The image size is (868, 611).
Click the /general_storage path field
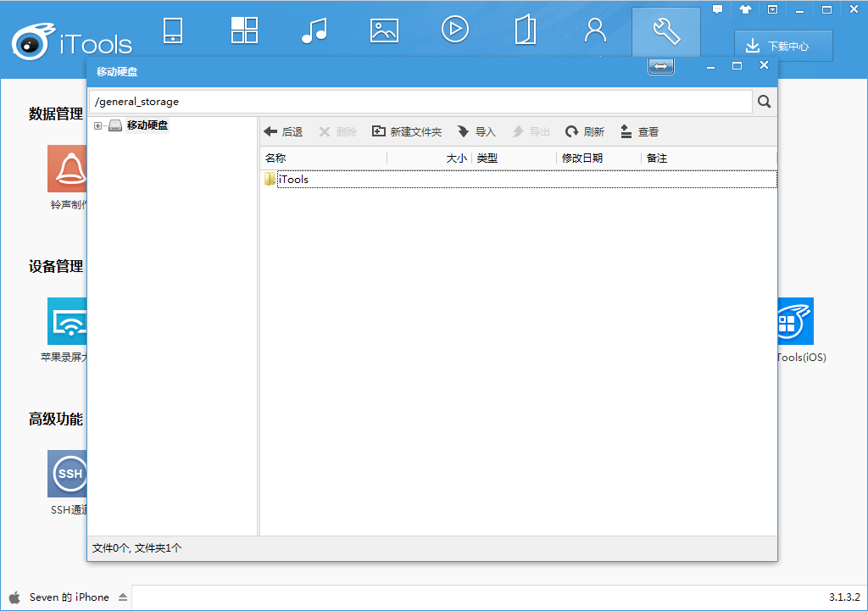tap(420, 102)
